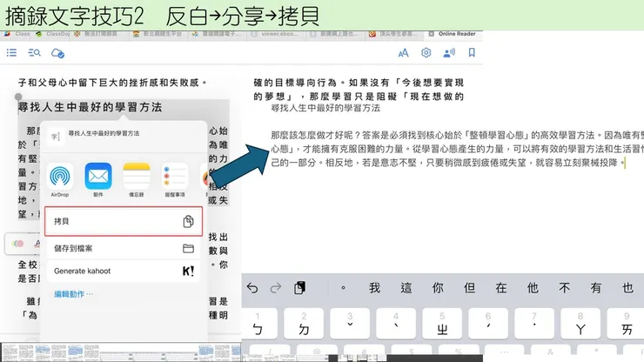Open the search-in-book icon

pyautogui.click(x=34, y=52)
